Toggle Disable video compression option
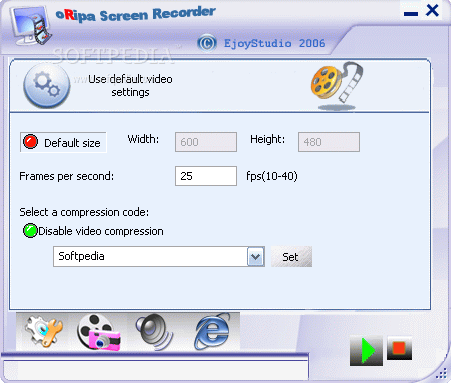This screenshot has width=451, height=383. (93, 231)
